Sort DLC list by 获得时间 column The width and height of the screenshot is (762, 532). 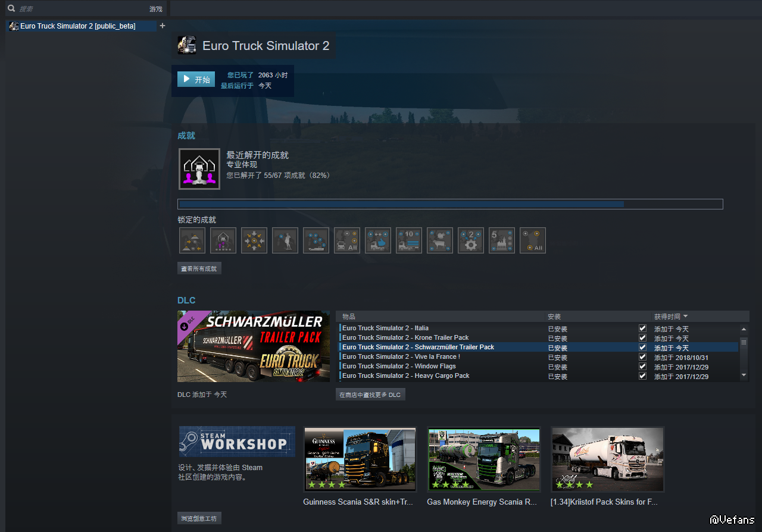671,317
